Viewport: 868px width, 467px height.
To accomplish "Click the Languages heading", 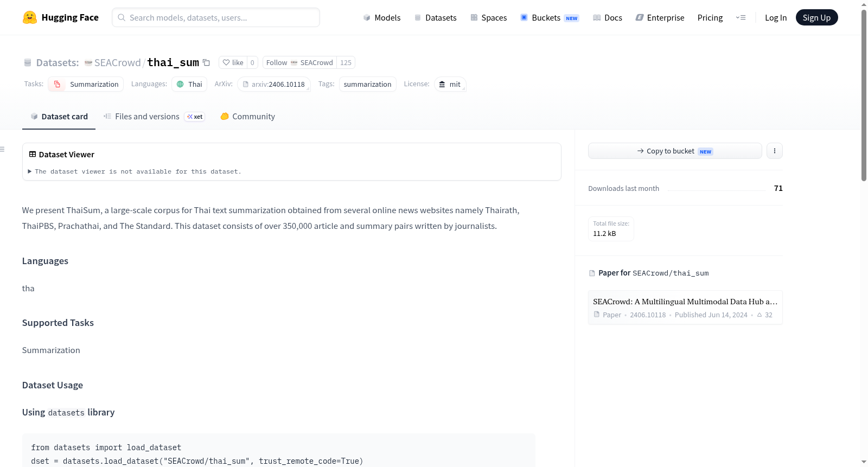I will (x=45, y=261).
